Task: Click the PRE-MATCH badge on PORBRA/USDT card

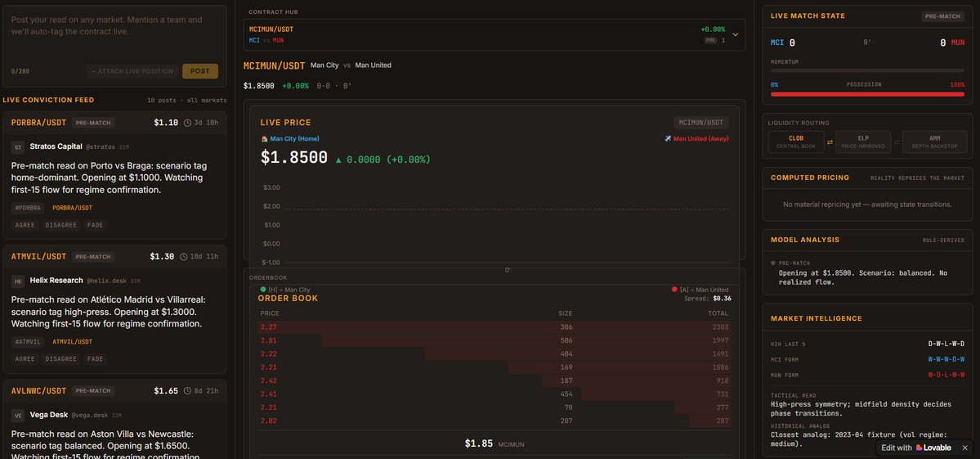Action: (x=93, y=123)
